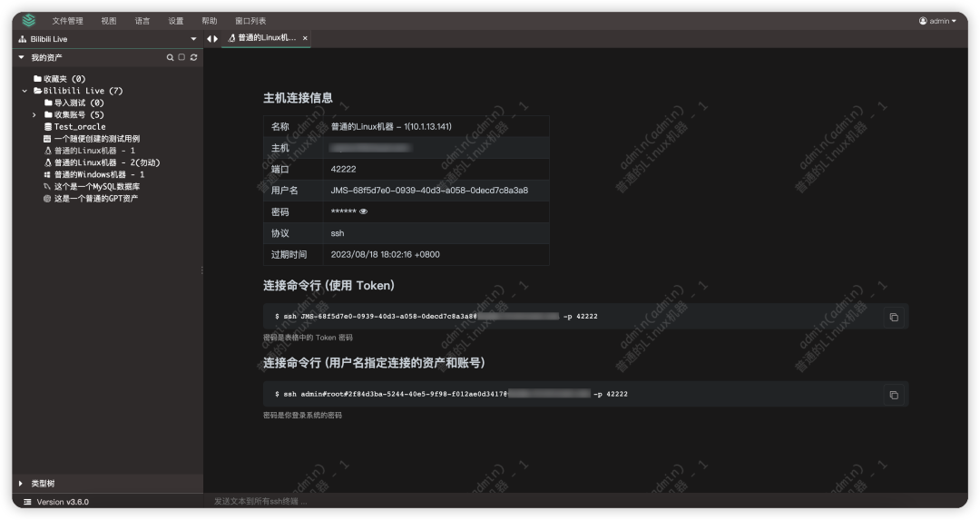Click the organization hierarchy icon beside Bilibili Live
Image resolution: width=980 pixels, height=520 pixels.
click(23, 39)
